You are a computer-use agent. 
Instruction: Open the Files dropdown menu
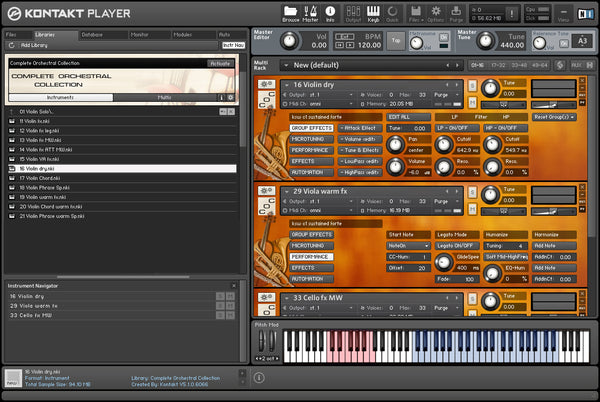[x=414, y=12]
